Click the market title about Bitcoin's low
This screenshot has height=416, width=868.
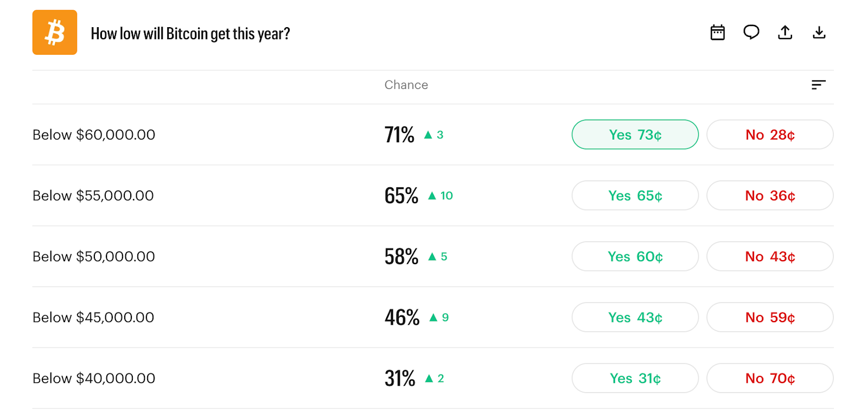click(x=190, y=34)
